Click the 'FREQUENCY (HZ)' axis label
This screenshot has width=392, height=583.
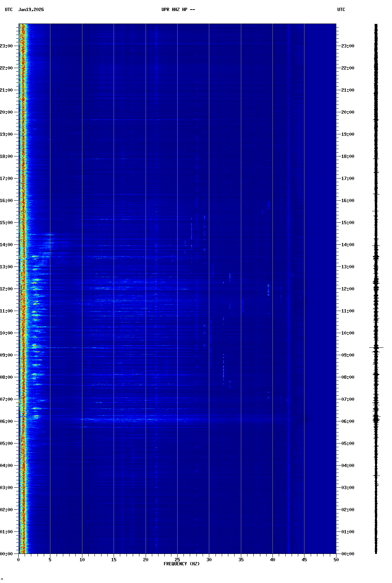click(182, 564)
